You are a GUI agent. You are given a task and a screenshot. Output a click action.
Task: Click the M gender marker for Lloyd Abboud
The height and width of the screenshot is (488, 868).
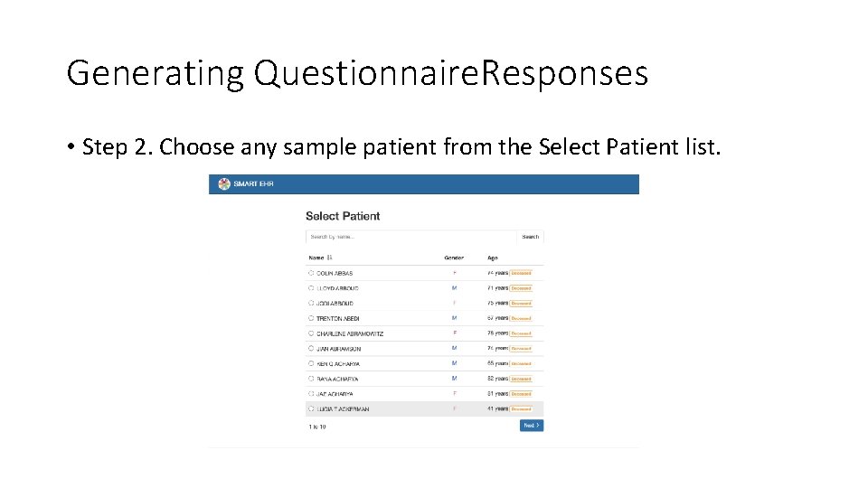click(454, 288)
